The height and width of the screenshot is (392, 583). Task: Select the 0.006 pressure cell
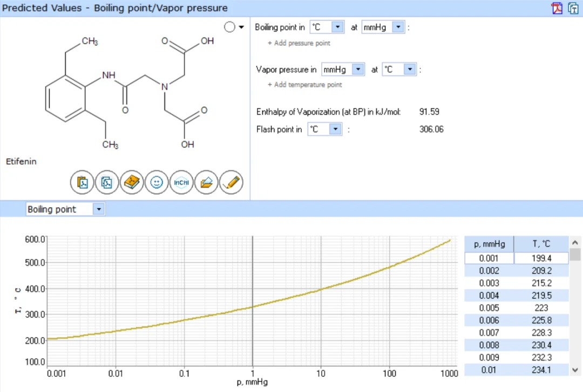[x=489, y=320]
